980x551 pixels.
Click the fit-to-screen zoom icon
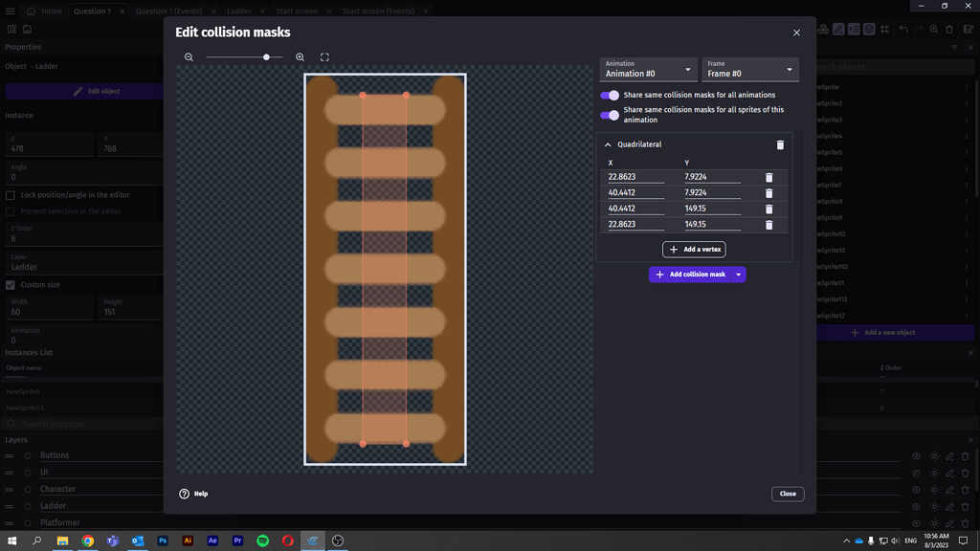[x=324, y=57]
